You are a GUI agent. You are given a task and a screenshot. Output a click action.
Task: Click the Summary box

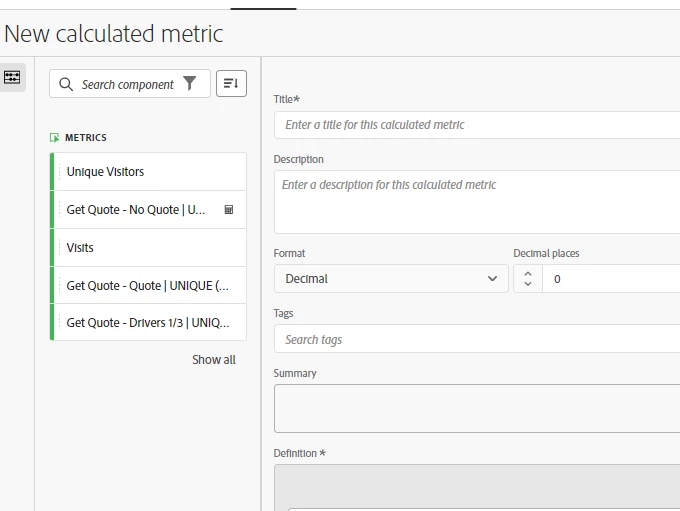click(478, 408)
